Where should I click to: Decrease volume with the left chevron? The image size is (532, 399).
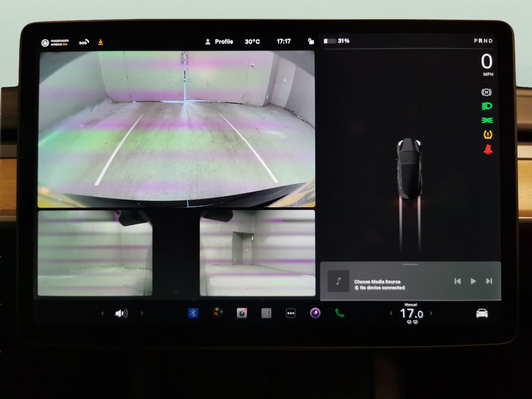103,313
